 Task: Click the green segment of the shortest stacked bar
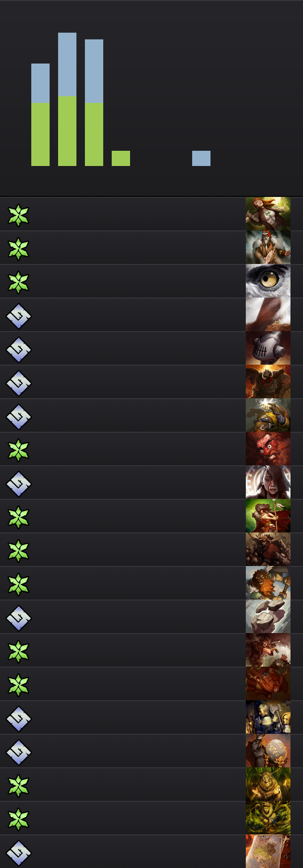pos(40,134)
